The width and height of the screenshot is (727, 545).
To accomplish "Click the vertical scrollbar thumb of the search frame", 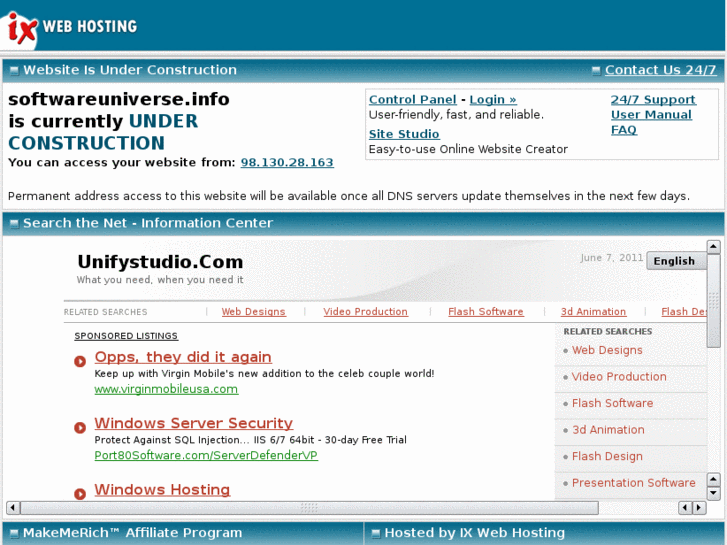I will (x=713, y=301).
